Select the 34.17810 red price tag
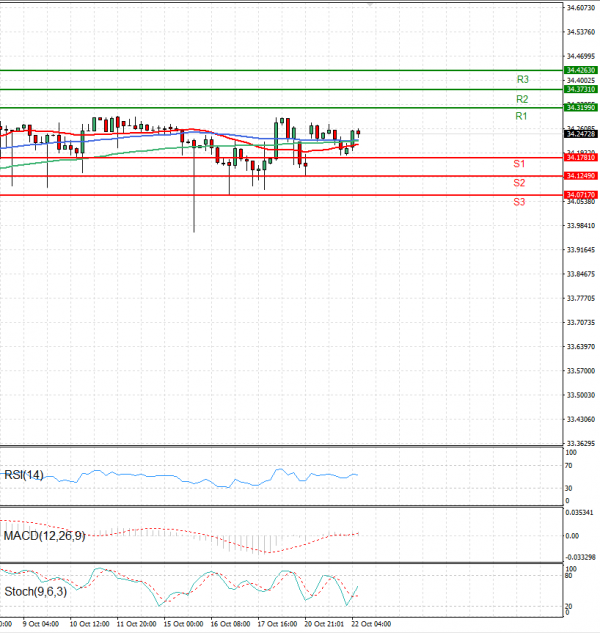 point(580,157)
